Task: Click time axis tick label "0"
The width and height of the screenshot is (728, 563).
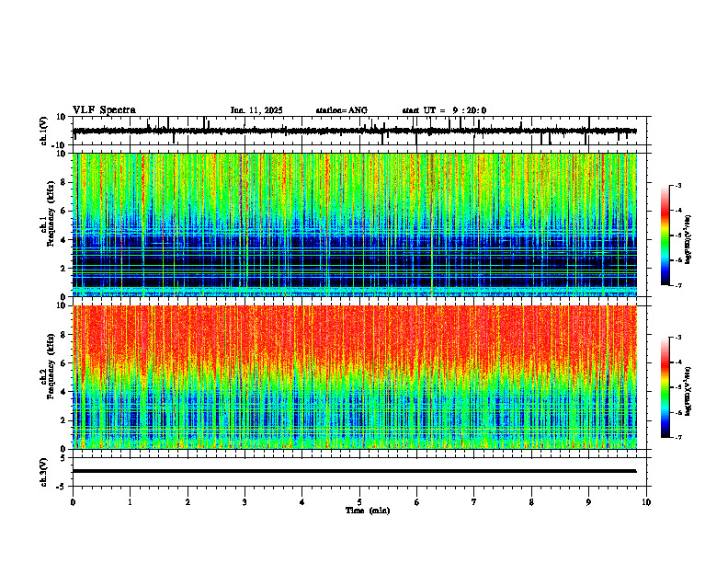Action: pyautogui.click(x=73, y=502)
